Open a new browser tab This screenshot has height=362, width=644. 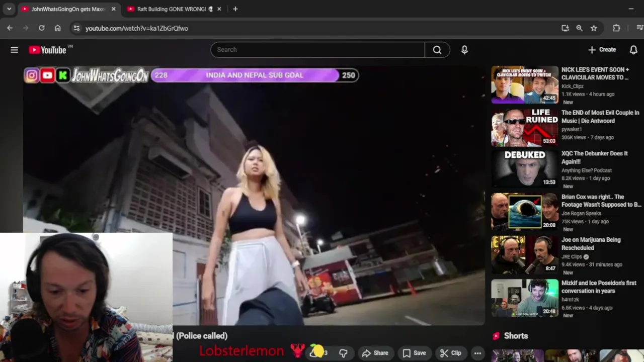pyautogui.click(x=235, y=9)
